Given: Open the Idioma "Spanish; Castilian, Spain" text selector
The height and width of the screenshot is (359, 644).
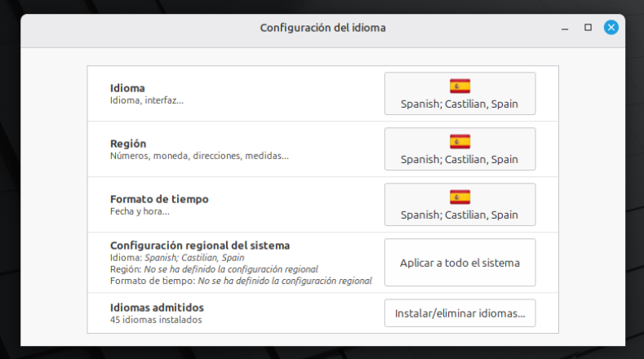Looking at the screenshot, I should pyautogui.click(x=460, y=104).
